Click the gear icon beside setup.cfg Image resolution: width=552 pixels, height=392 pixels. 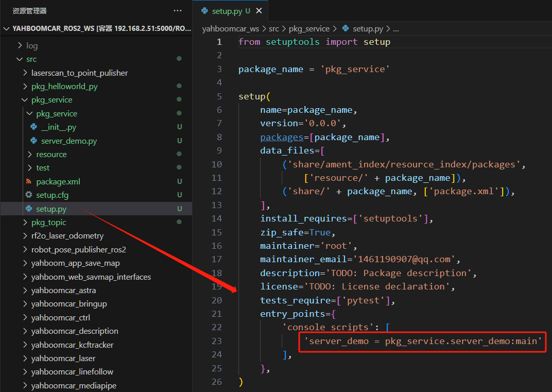click(x=29, y=195)
